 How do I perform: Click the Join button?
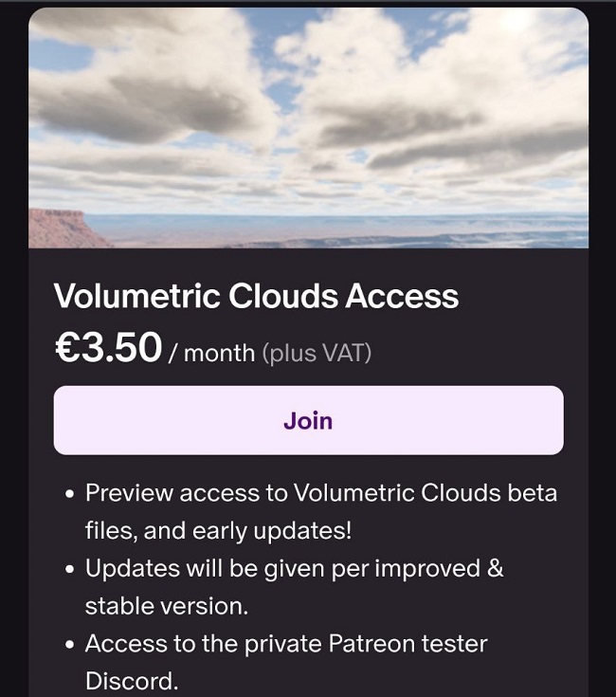[308, 420]
